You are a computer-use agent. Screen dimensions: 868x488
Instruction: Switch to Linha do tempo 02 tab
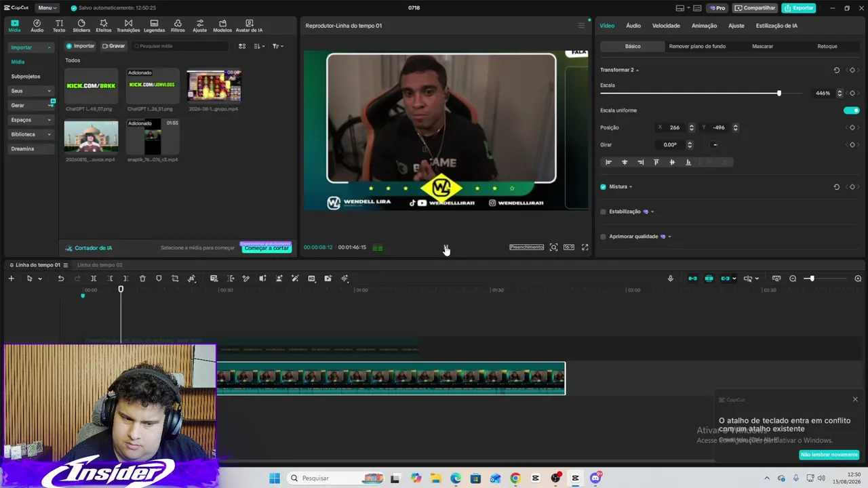click(x=100, y=265)
